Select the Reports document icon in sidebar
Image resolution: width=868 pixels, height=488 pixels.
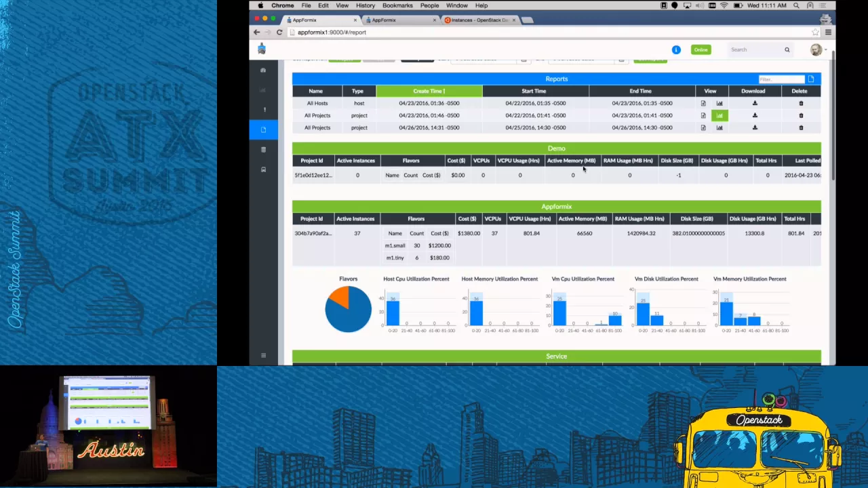pyautogui.click(x=263, y=129)
